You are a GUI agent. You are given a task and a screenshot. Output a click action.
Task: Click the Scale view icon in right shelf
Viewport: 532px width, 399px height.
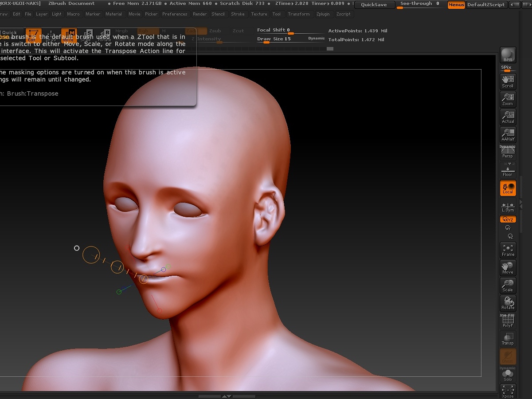tap(508, 286)
